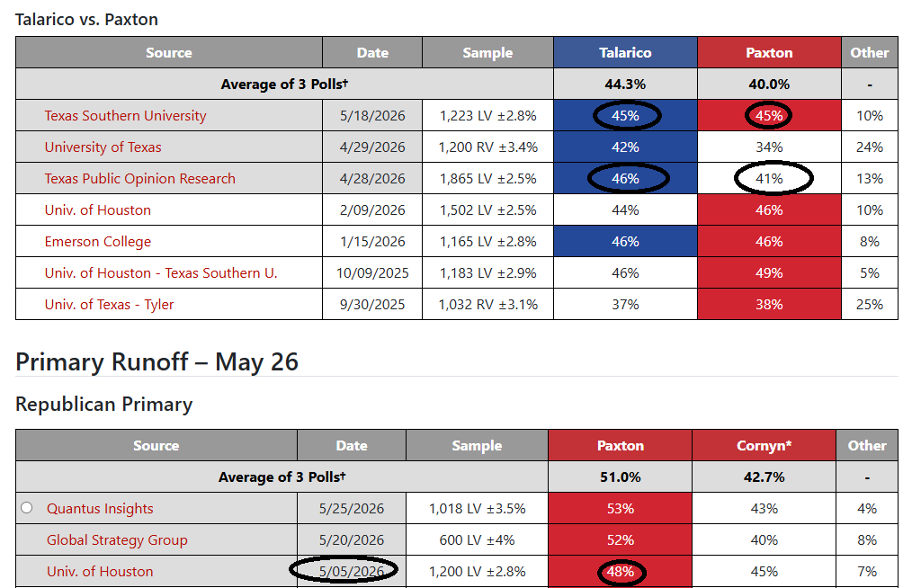Screen dimensions: 903x588
Task: Open the Quantus Insights poll link
Action: tap(100, 509)
